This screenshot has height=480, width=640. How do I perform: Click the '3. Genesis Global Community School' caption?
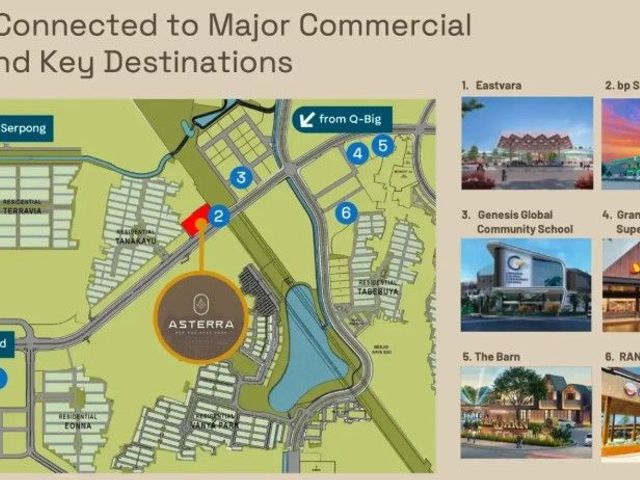point(518,222)
